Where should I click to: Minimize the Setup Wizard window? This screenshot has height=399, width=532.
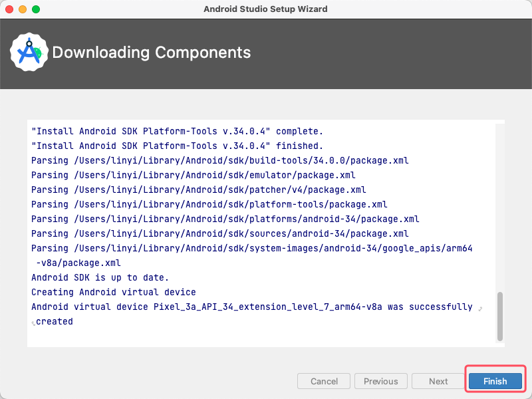tap(23, 9)
